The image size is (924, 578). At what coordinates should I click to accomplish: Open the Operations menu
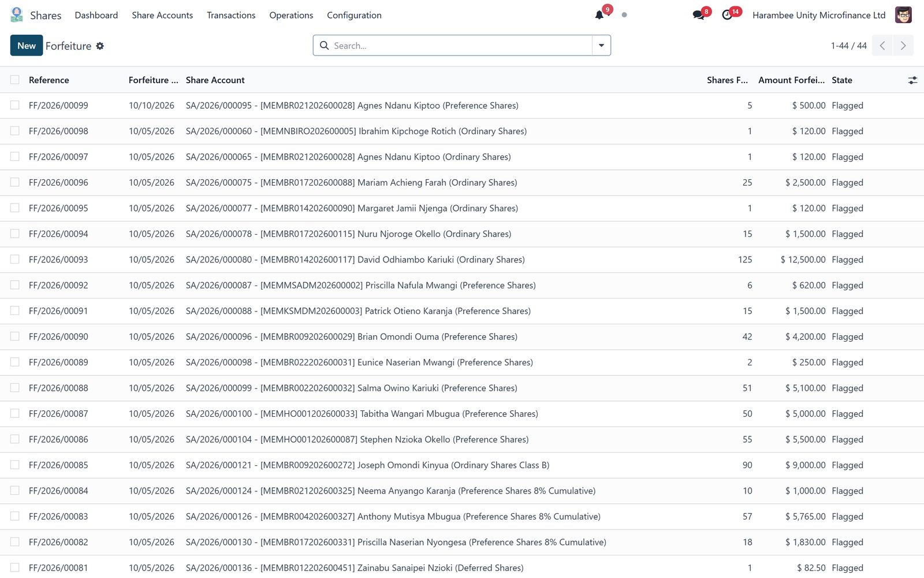pyautogui.click(x=291, y=15)
